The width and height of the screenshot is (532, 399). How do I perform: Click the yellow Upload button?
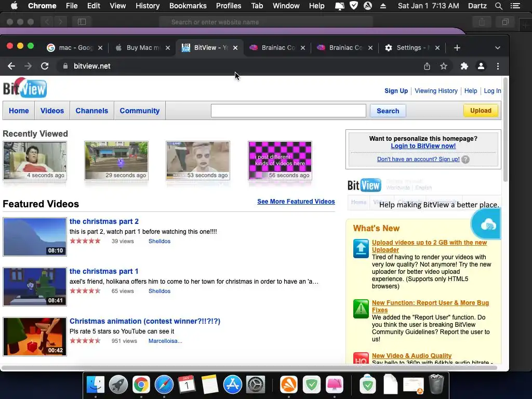click(x=481, y=110)
